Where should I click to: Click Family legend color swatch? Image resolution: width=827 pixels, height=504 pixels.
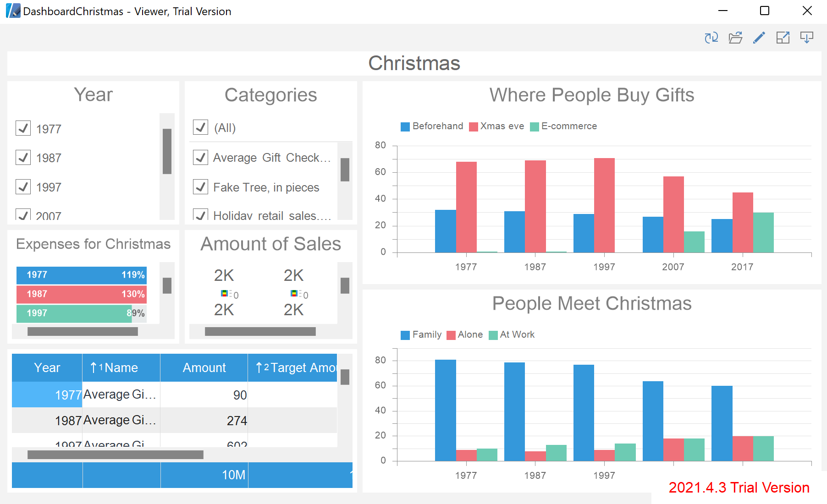click(x=405, y=335)
